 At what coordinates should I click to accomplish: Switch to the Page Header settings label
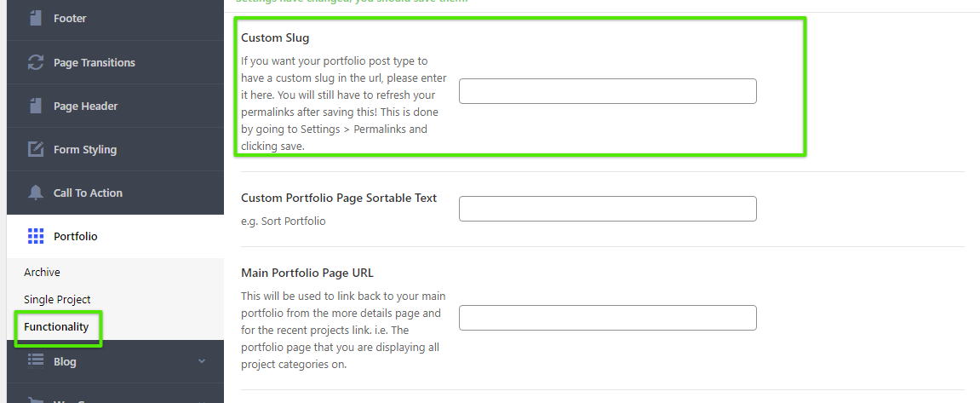(85, 106)
